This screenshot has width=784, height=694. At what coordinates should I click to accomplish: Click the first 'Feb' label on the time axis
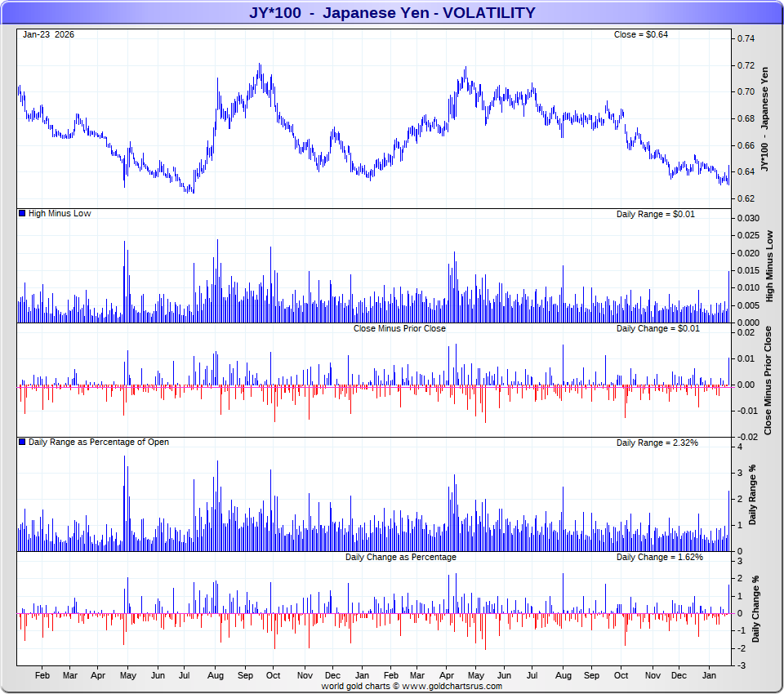click(42, 675)
